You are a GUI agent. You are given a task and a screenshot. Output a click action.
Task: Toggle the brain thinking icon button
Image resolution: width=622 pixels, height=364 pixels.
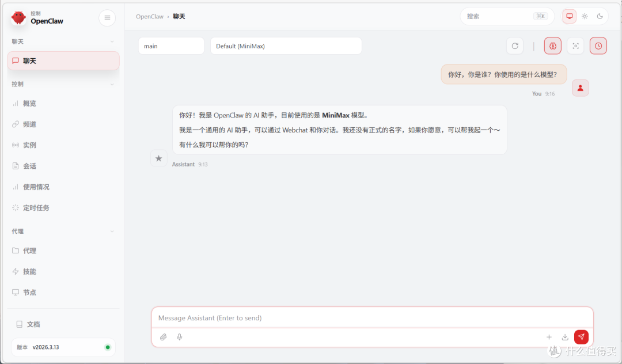point(552,46)
